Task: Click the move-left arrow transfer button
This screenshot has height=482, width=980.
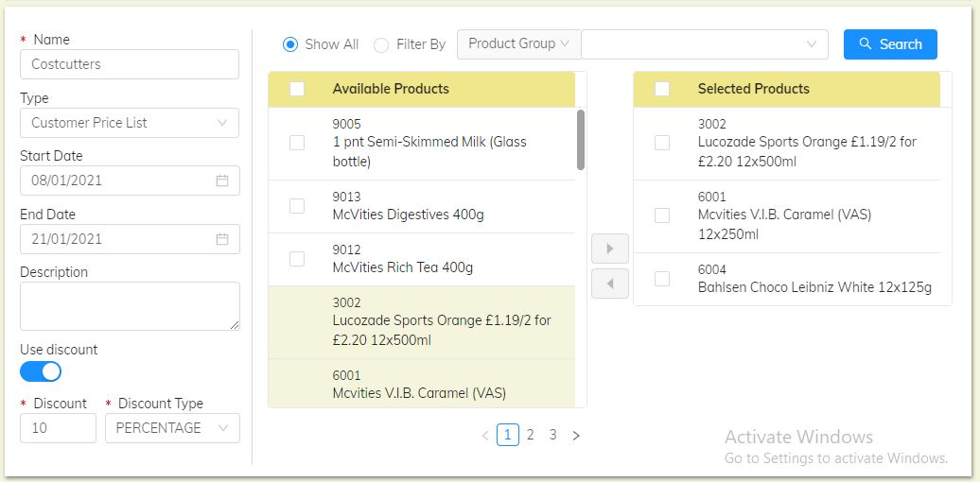Action: 610,284
